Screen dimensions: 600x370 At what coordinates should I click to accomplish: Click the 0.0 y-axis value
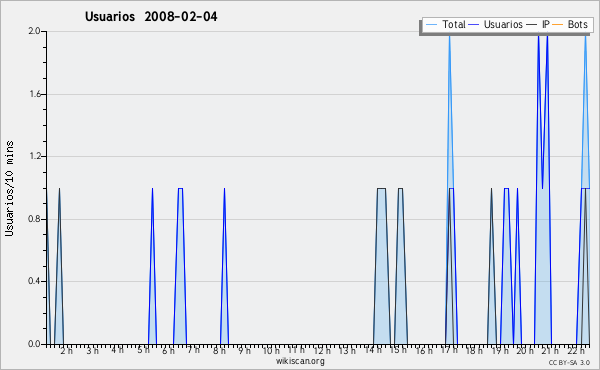pyautogui.click(x=34, y=344)
